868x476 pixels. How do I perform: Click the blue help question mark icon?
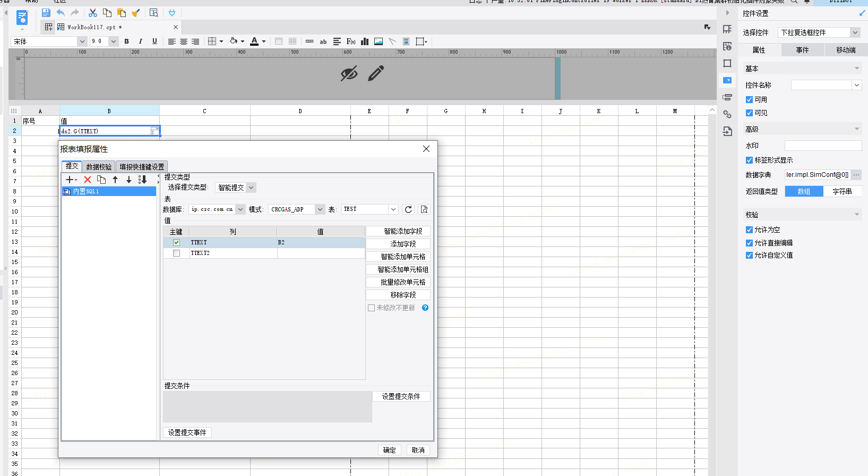pyautogui.click(x=425, y=308)
